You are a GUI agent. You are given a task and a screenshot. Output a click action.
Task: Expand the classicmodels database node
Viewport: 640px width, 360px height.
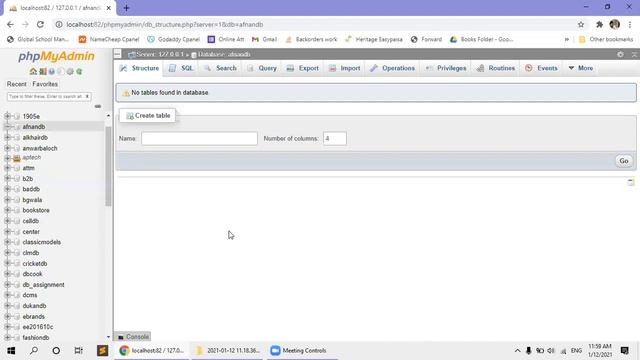(x=7, y=242)
